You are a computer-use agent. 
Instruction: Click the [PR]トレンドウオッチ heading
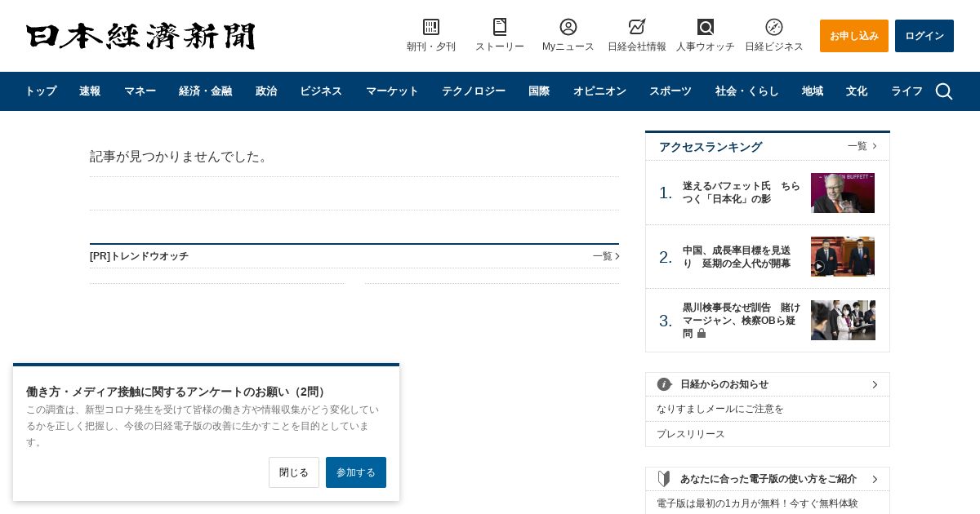point(139,256)
